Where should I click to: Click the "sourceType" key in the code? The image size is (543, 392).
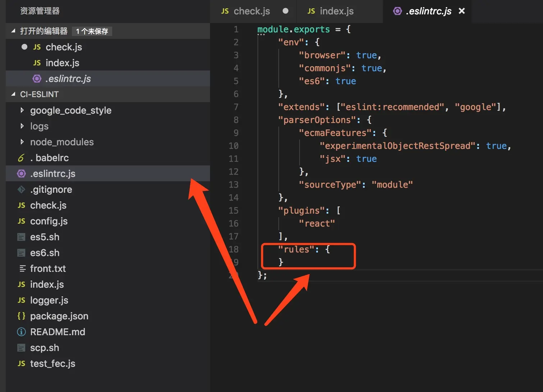[x=330, y=184]
